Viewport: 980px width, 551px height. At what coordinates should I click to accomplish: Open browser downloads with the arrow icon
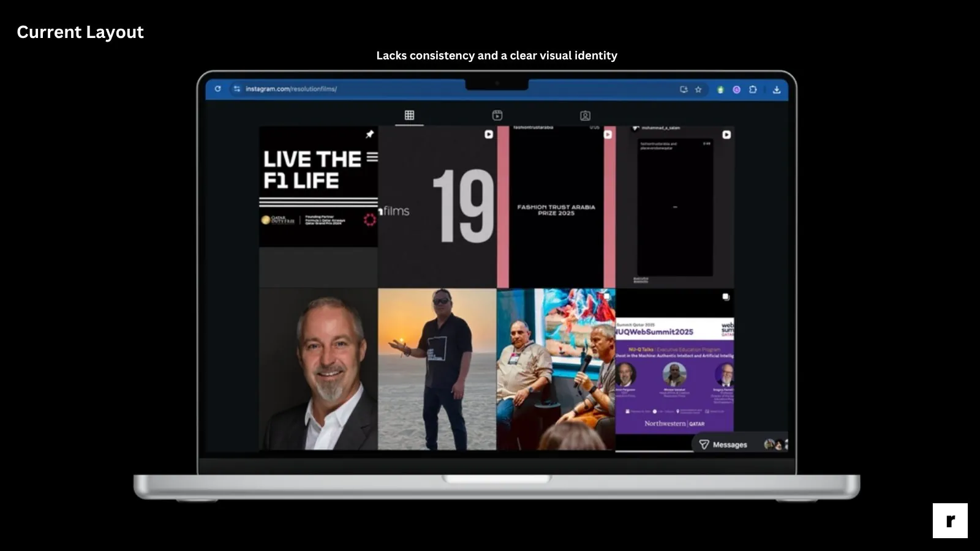777,89
